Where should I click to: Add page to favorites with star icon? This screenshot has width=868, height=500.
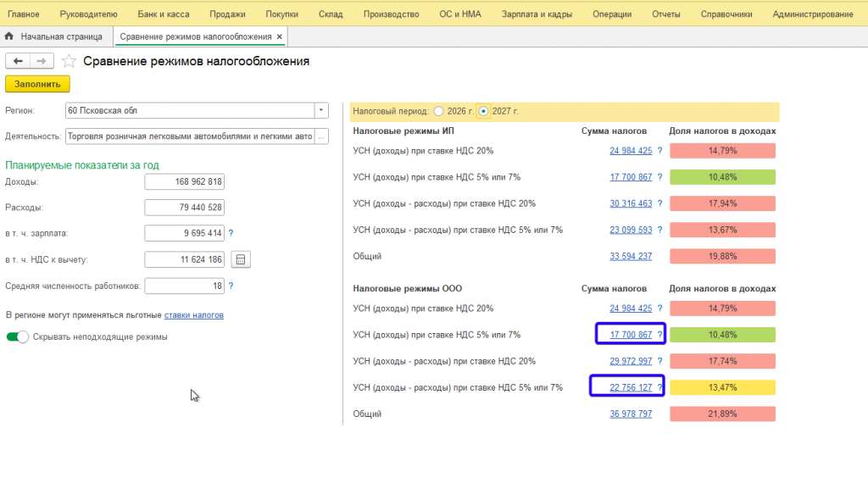pos(69,61)
